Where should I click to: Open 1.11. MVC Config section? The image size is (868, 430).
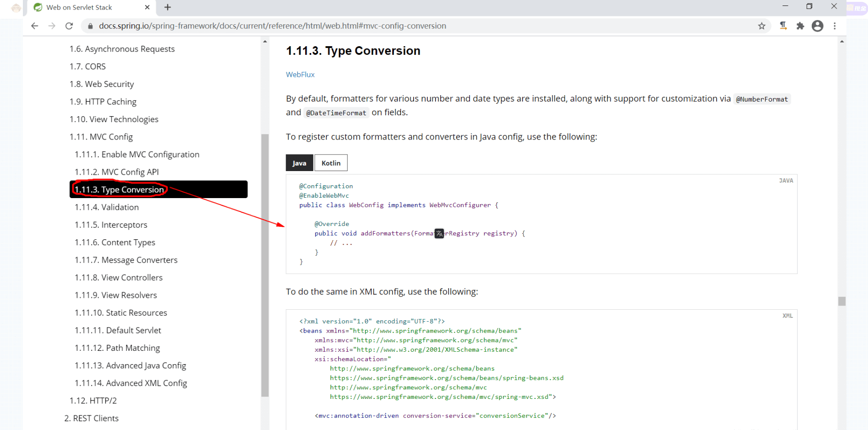(x=101, y=137)
